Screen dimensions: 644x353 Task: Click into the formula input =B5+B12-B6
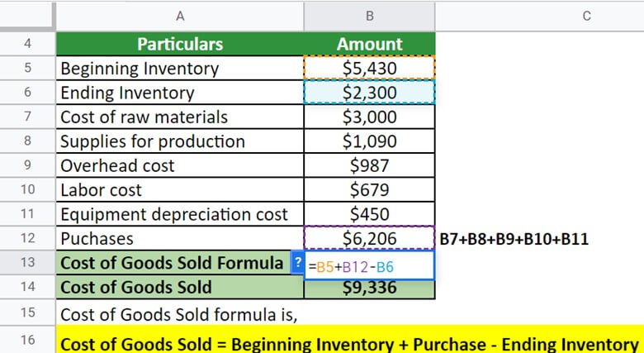click(x=369, y=265)
